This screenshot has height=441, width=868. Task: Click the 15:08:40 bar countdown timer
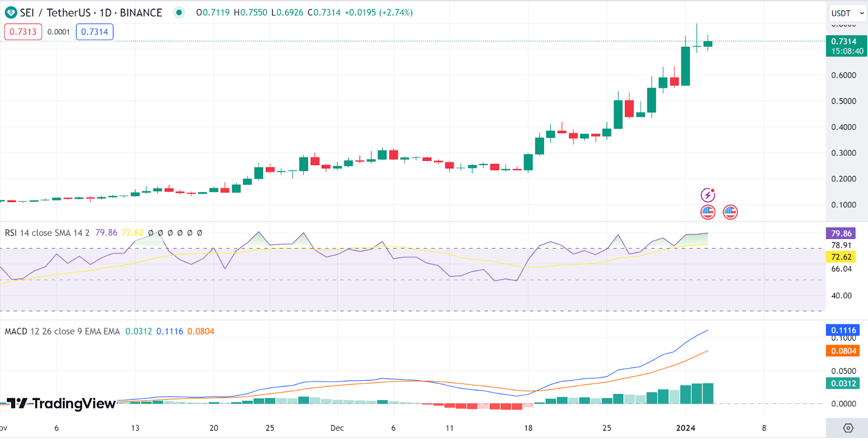[x=847, y=51]
